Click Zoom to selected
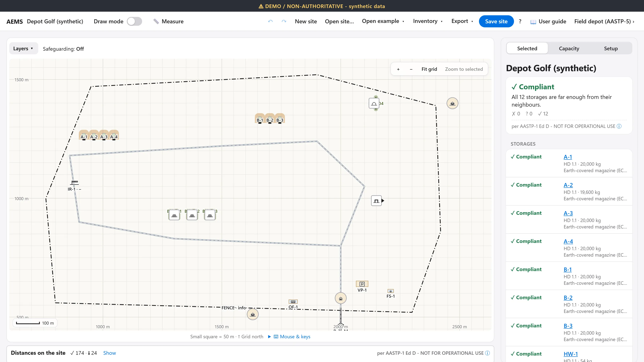644x362 pixels. coord(464,69)
